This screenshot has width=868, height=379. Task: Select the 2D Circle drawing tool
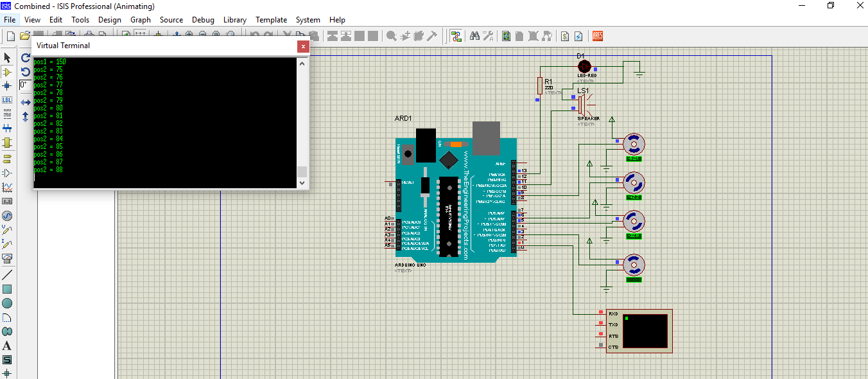click(x=7, y=303)
